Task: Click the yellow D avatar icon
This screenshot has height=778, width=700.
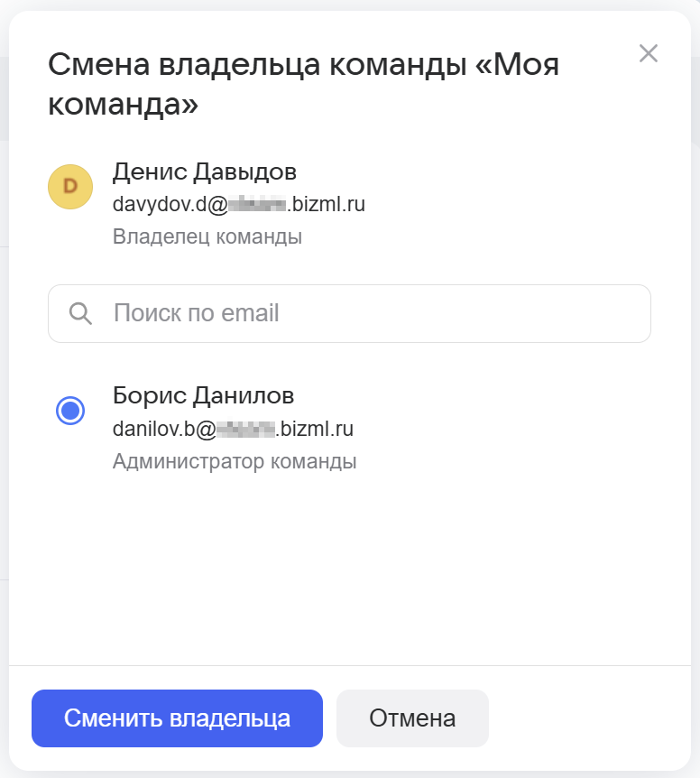Action: (70, 186)
